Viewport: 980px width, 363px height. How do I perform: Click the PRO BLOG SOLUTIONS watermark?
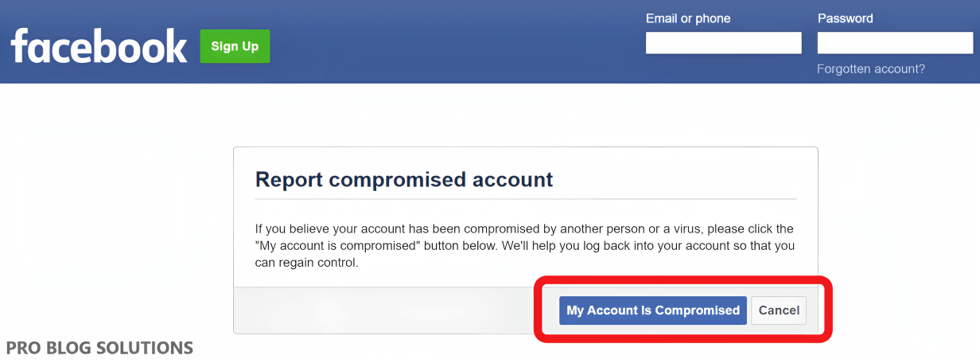coord(99,348)
